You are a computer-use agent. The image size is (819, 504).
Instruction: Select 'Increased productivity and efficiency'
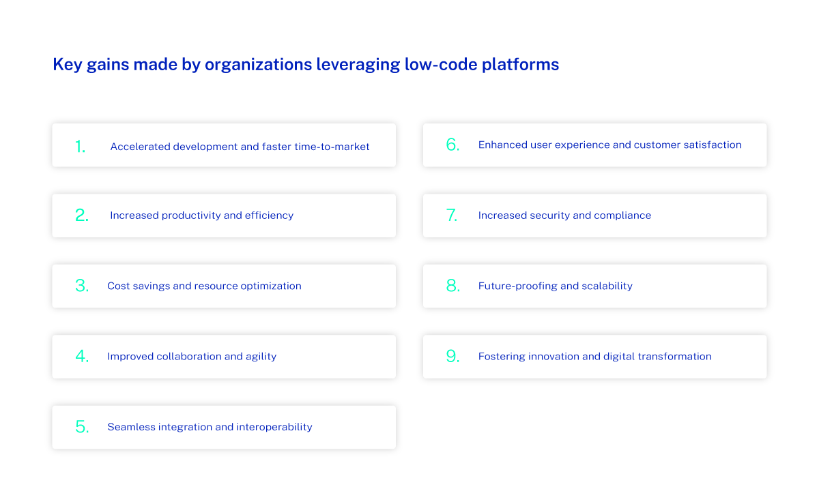[x=201, y=215]
